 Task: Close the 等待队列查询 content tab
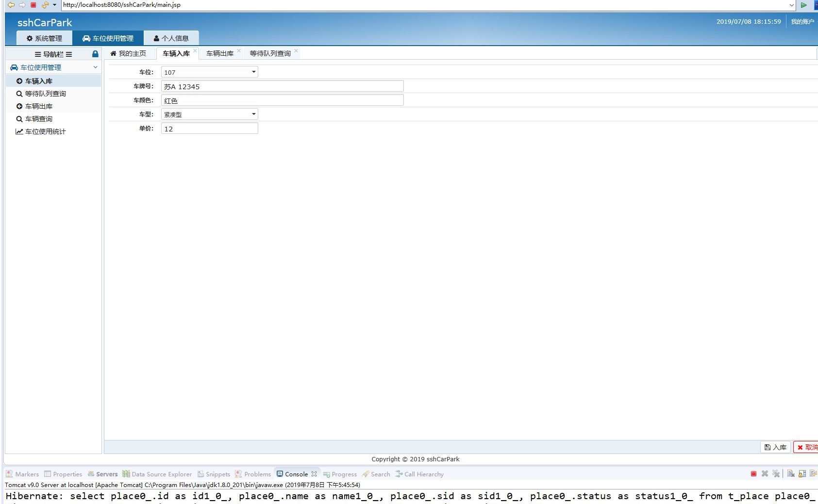(x=296, y=50)
